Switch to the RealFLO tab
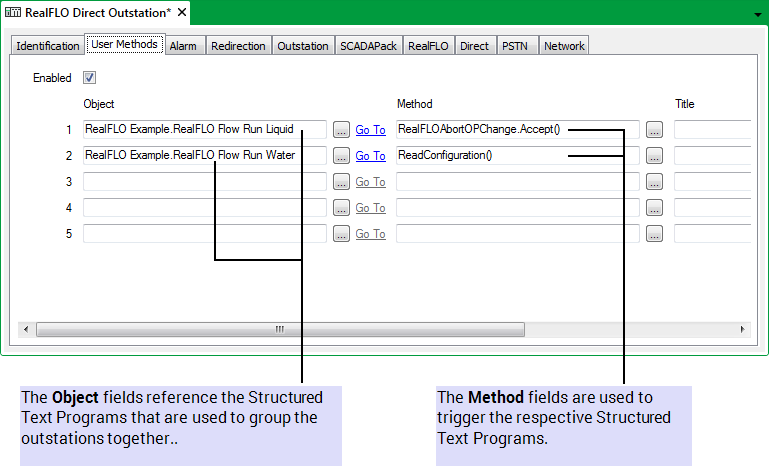The height and width of the screenshot is (476, 769). [x=428, y=46]
